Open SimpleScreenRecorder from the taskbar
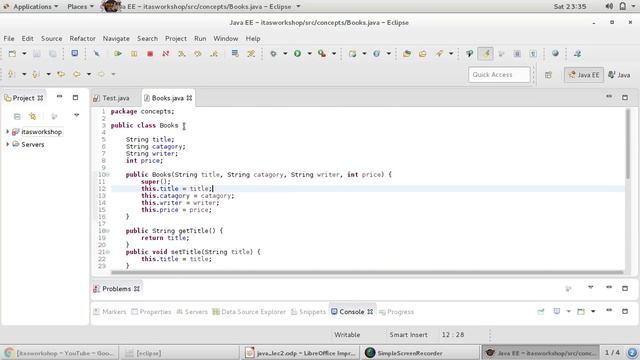This screenshot has height=360, width=640. [x=420, y=353]
